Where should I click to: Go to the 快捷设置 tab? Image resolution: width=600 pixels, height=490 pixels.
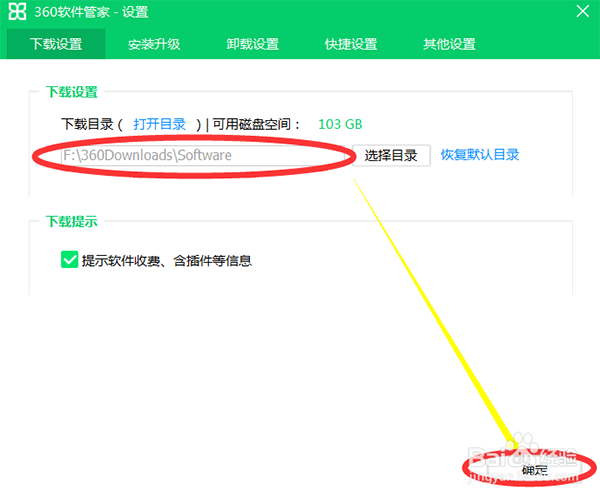[350, 44]
